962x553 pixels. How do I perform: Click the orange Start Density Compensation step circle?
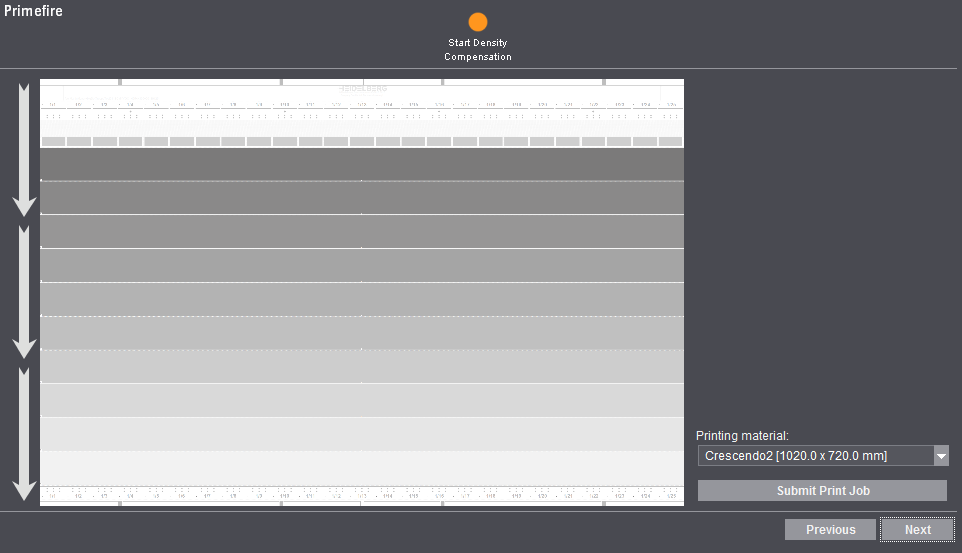478,22
